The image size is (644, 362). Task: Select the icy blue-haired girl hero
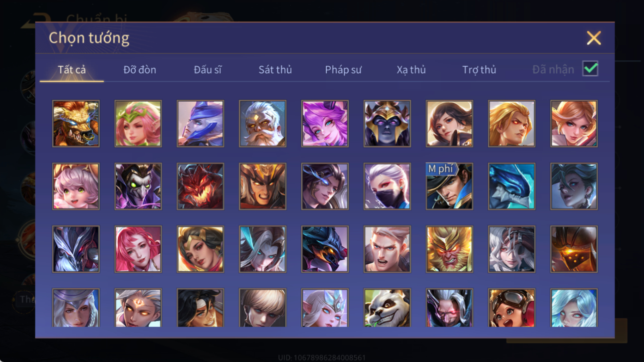coord(574,308)
